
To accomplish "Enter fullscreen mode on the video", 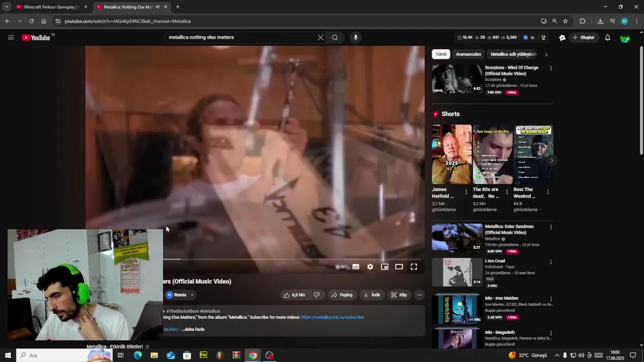I will [x=414, y=267].
